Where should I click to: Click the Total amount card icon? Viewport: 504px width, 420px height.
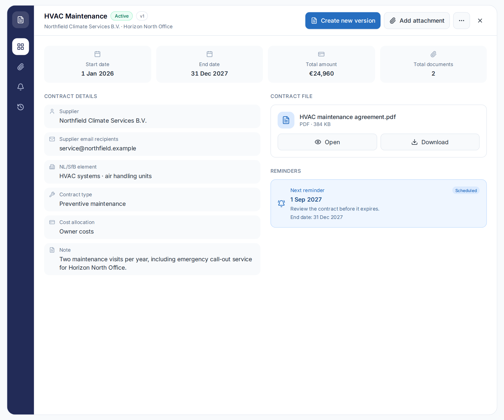point(321,54)
